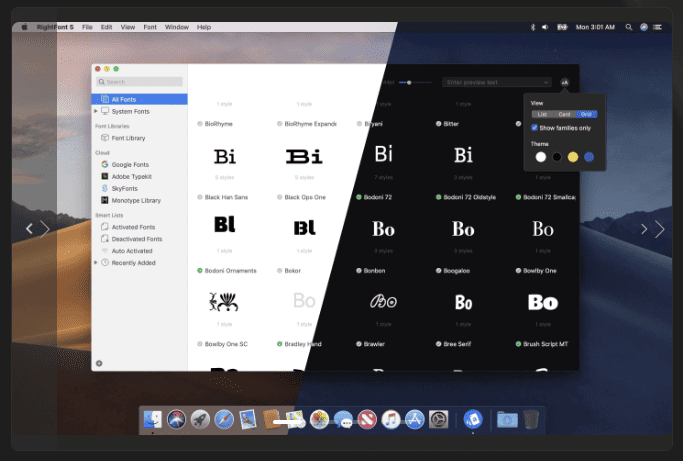Open the appearance settings button in the toolbar

click(565, 82)
